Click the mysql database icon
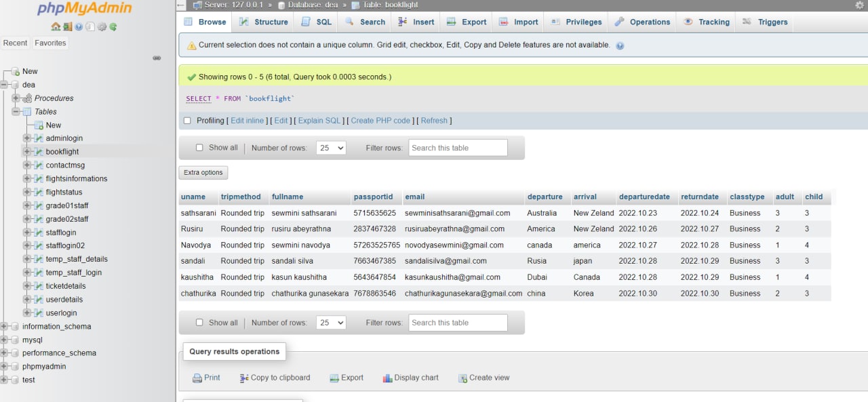 (x=15, y=340)
